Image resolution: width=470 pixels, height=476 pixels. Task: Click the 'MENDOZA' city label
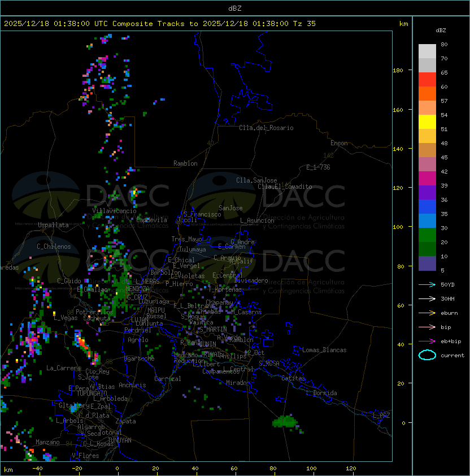pyautogui.click(x=137, y=288)
